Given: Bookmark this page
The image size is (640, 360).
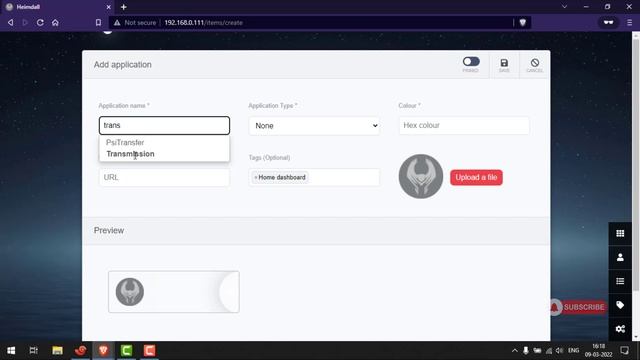Looking at the screenshot, I should tap(98, 22).
